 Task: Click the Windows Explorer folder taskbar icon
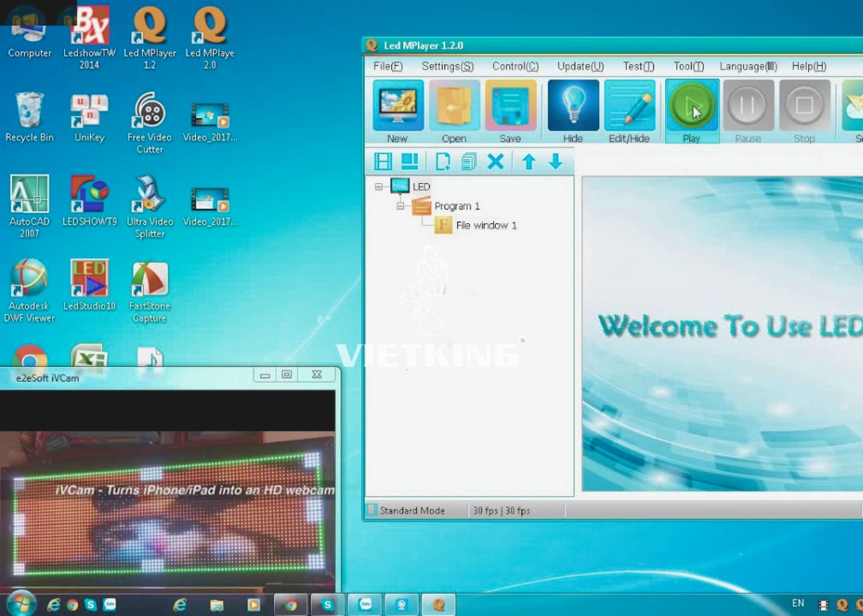tap(216, 605)
